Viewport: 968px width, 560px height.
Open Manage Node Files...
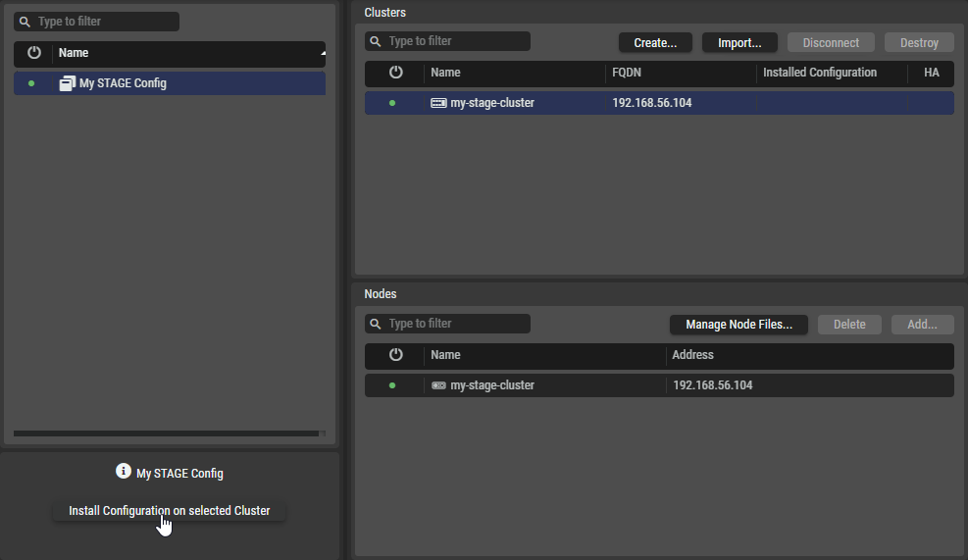[x=739, y=325]
